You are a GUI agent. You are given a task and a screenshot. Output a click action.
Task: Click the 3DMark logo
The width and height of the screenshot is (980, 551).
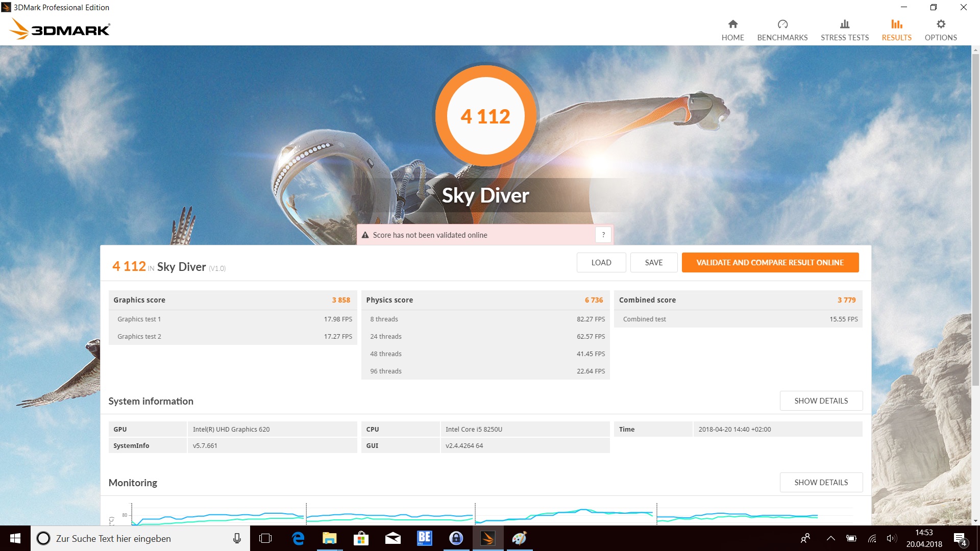pos(60,29)
